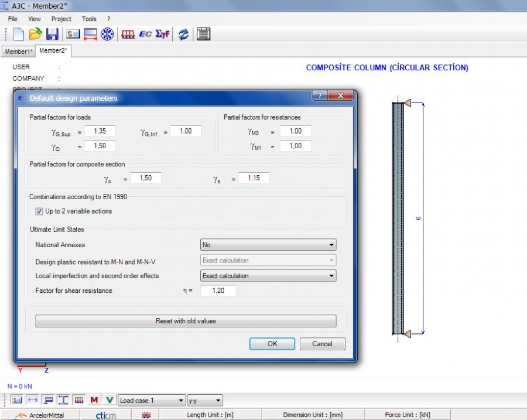Click the column member drawing
This screenshot has height=420, width=527.
tap(398, 218)
